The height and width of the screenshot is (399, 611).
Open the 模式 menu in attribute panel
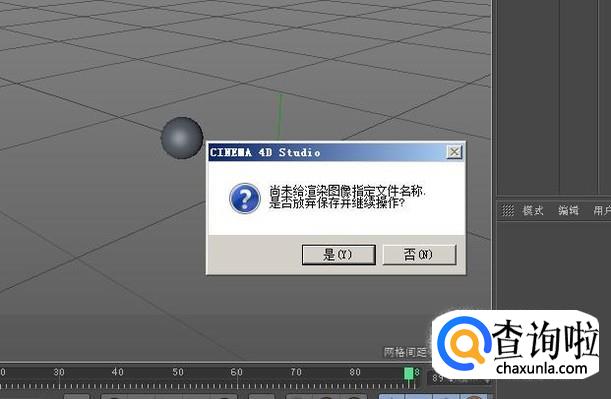533,211
